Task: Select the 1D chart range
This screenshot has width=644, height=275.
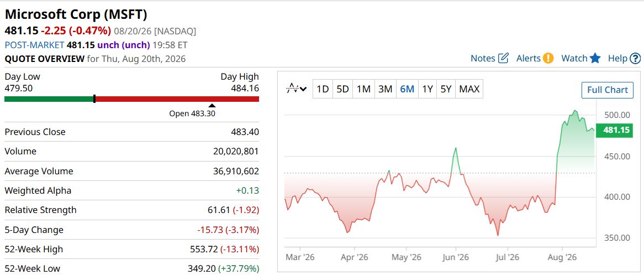Action: click(323, 89)
